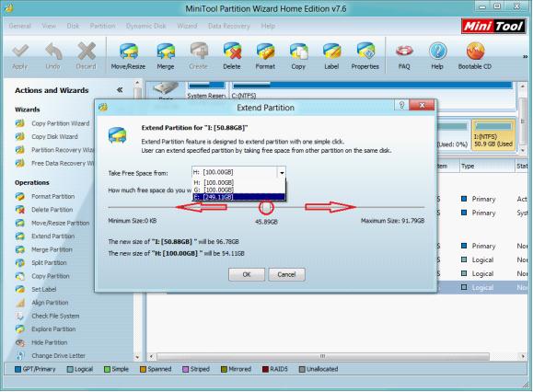The image size is (533, 392).
Task: Open the Help toolbar icon
Action: point(437,57)
